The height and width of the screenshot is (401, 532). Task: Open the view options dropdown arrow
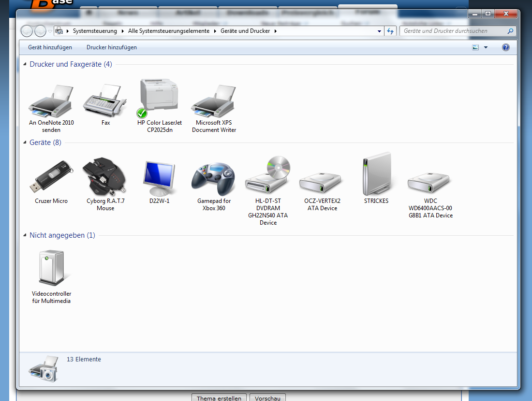tap(486, 47)
